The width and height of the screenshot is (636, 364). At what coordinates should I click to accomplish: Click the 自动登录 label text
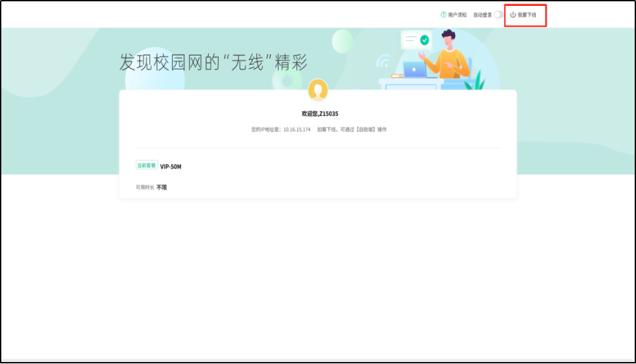(482, 14)
